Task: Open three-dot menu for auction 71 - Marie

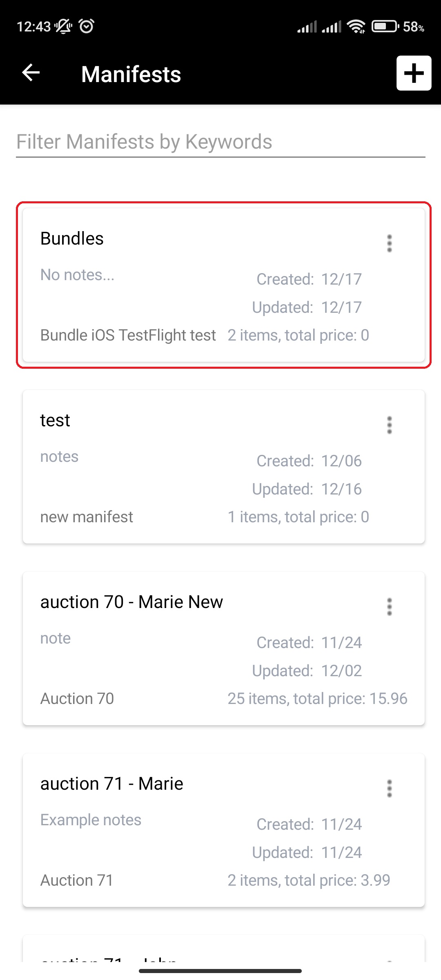Action: (x=390, y=788)
